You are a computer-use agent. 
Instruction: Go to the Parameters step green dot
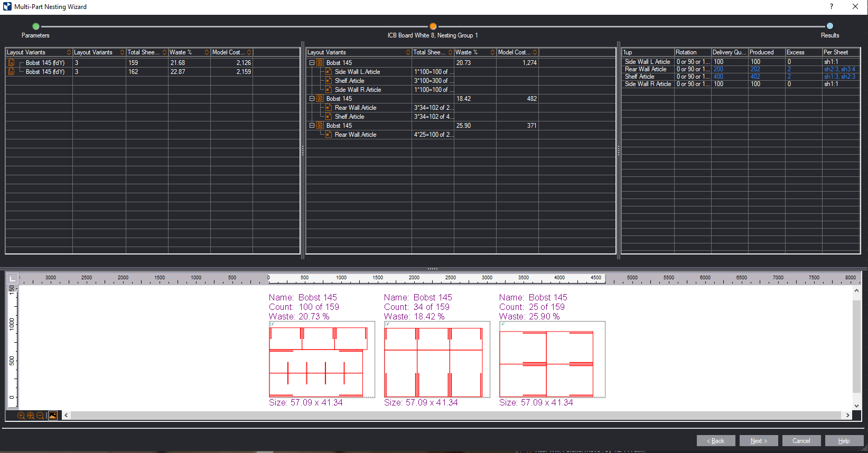point(36,26)
